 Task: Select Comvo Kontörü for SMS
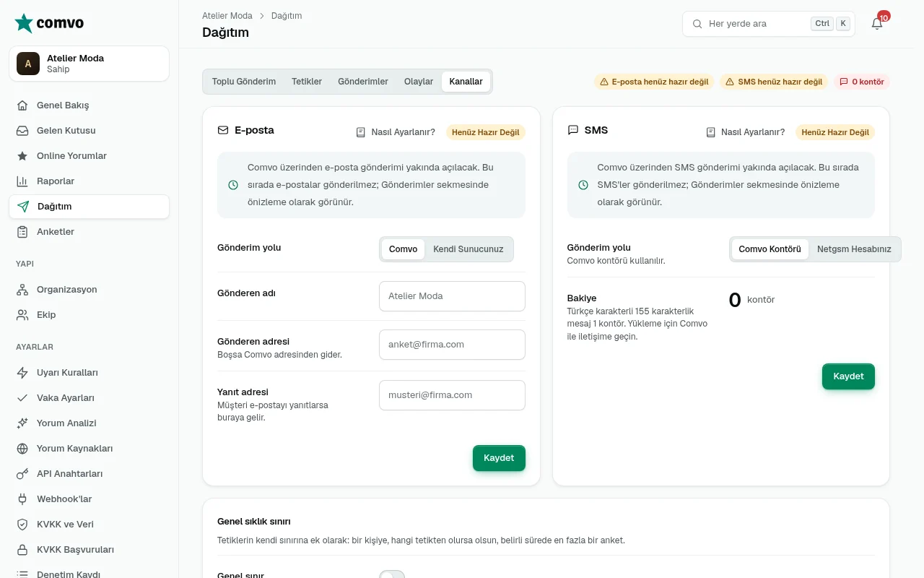[x=770, y=249]
